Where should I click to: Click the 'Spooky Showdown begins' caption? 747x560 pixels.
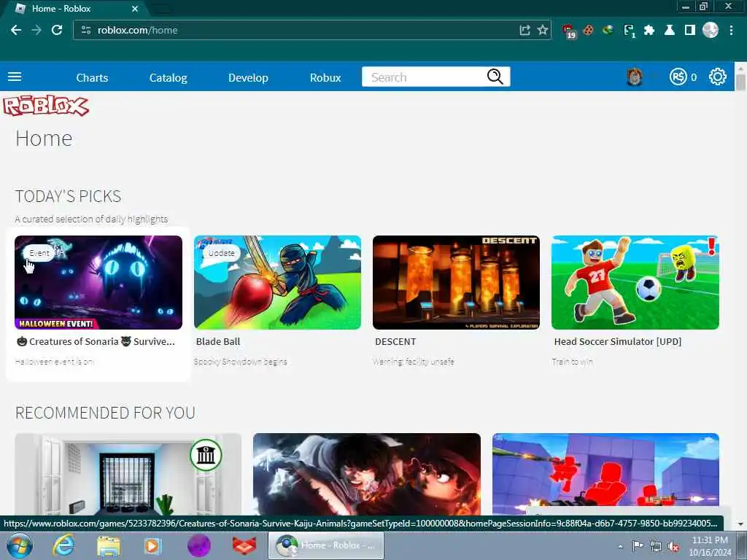click(x=241, y=362)
